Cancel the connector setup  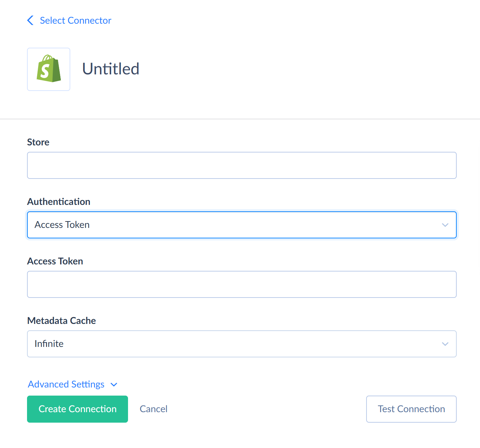click(x=153, y=409)
